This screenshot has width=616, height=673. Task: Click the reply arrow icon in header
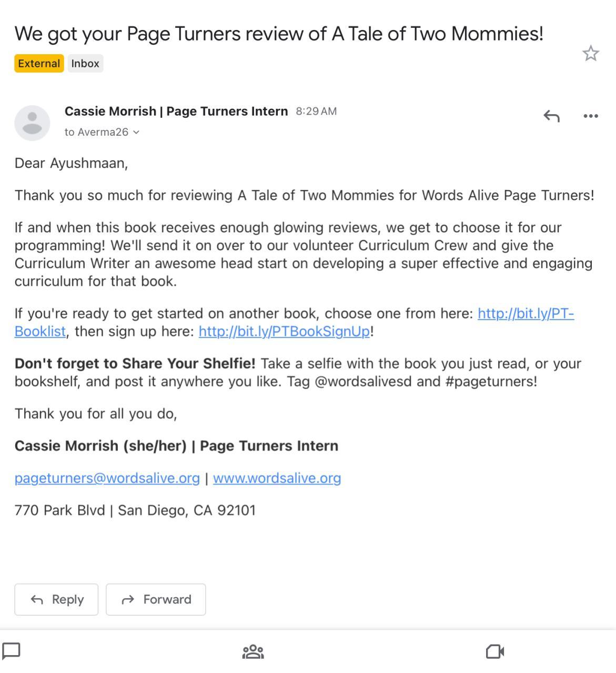pyautogui.click(x=551, y=116)
